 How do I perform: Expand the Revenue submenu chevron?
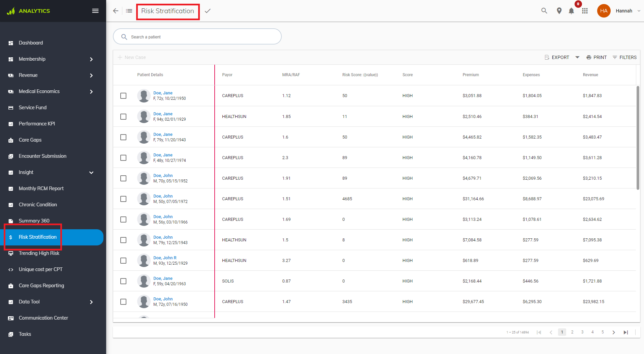(x=91, y=75)
